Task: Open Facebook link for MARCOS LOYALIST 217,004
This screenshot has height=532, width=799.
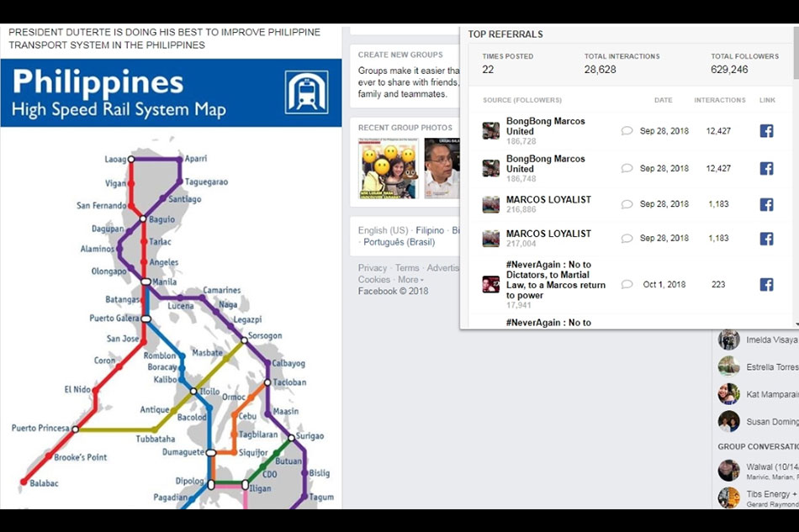Action: [766, 238]
